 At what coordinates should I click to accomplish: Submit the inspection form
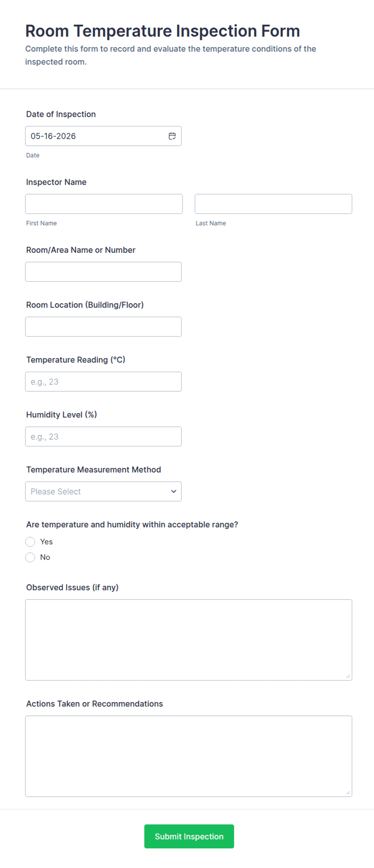pos(189,836)
